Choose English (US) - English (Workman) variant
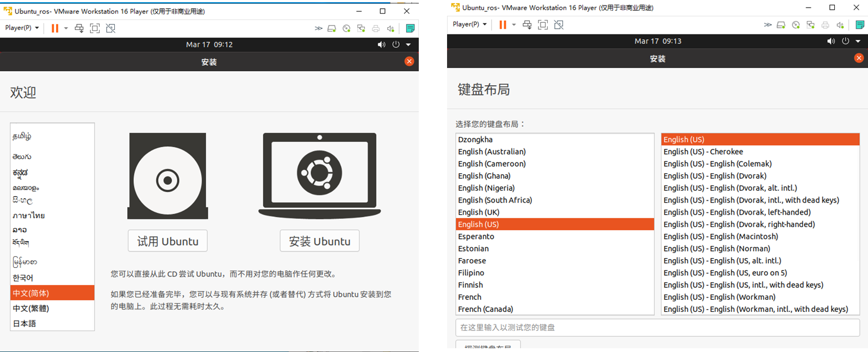Image resolution: width=868 pixels, height=352 pixels. pyautogui.click(x=760, y=297)
